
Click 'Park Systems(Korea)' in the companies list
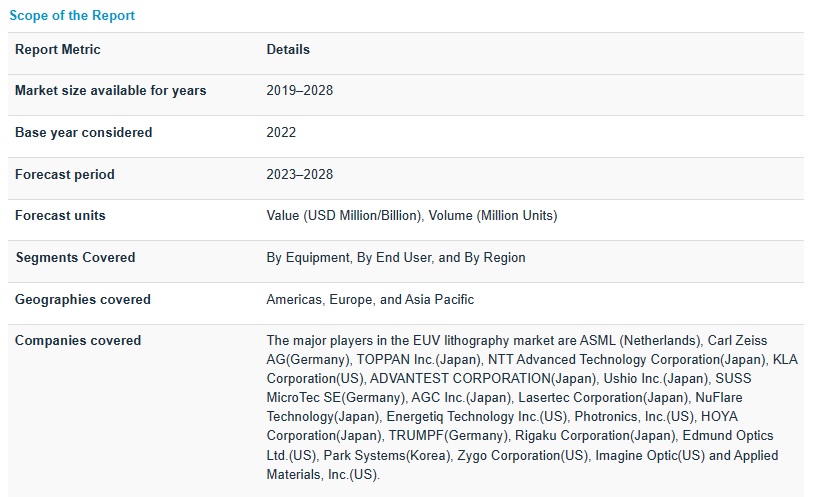pos(388,456)
